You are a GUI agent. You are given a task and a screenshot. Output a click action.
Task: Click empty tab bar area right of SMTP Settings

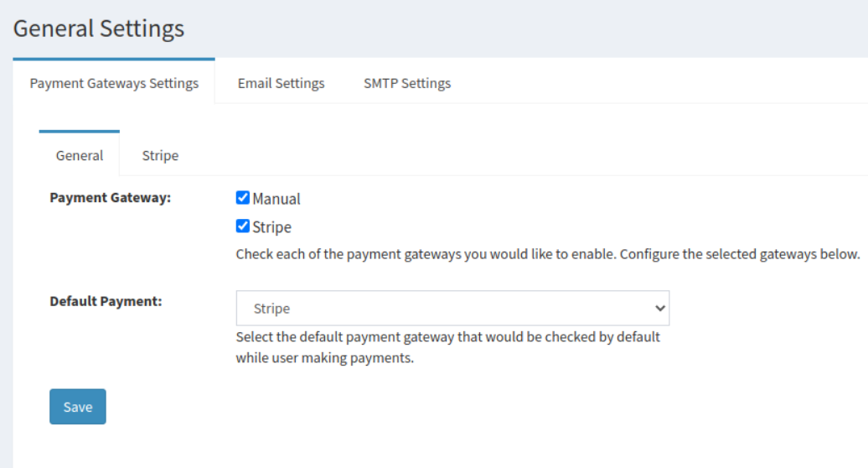click(x=662, y=83)
